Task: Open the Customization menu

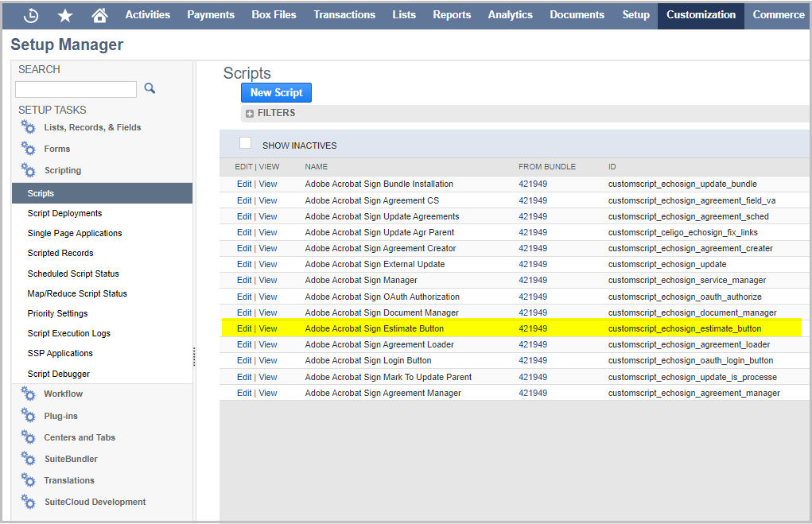Action: (701, 14)
